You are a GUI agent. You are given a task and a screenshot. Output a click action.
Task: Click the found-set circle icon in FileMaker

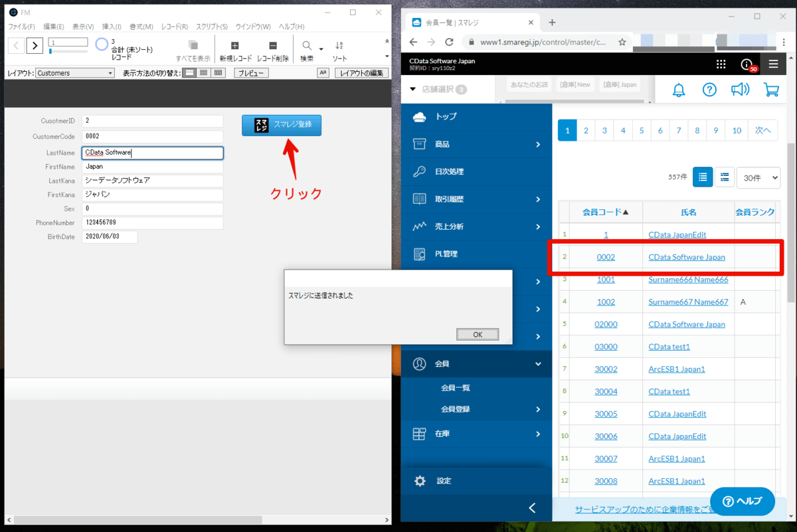tap(102, 44)
